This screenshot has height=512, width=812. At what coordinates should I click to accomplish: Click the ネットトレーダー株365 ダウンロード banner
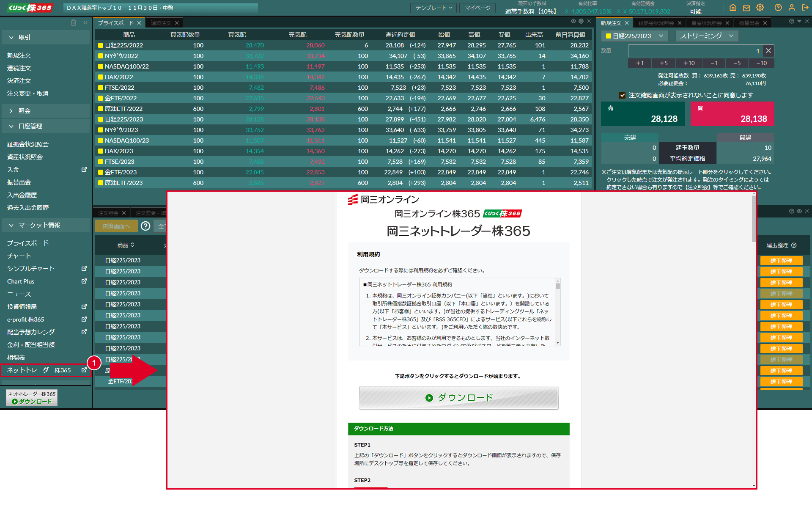click(x=32, y=398)
